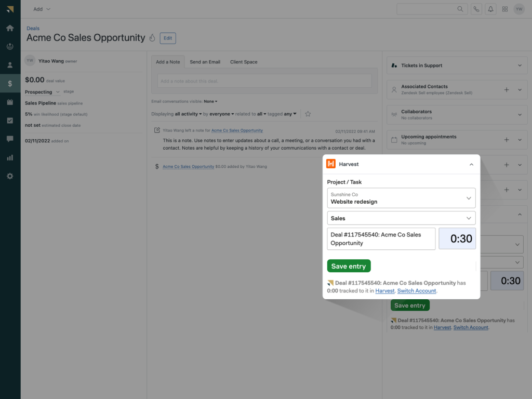Click the Deals dollar icon in sidebar
532x399 pixels.
tap(10, 84)
